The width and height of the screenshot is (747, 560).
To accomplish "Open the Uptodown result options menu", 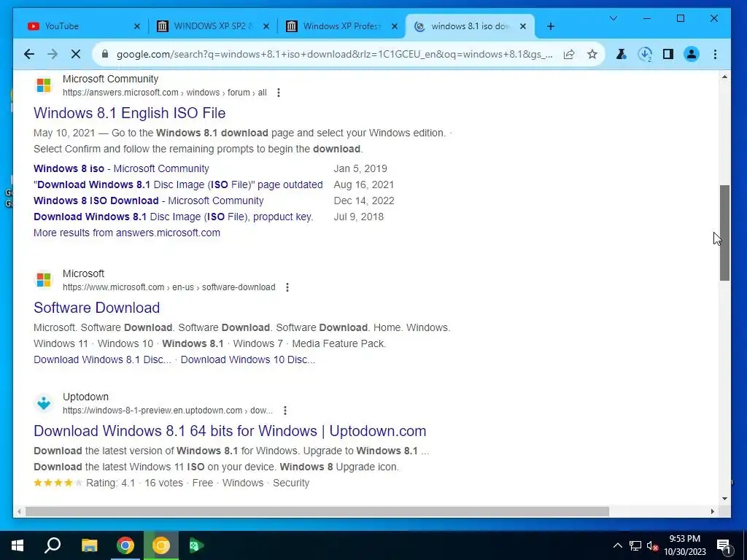I will coord(285,411).
